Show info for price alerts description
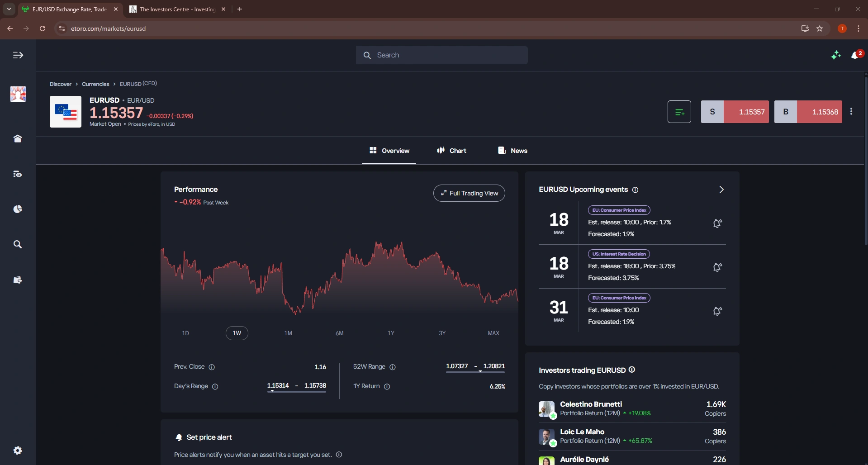The image size is (868, 465). point(339,455)
